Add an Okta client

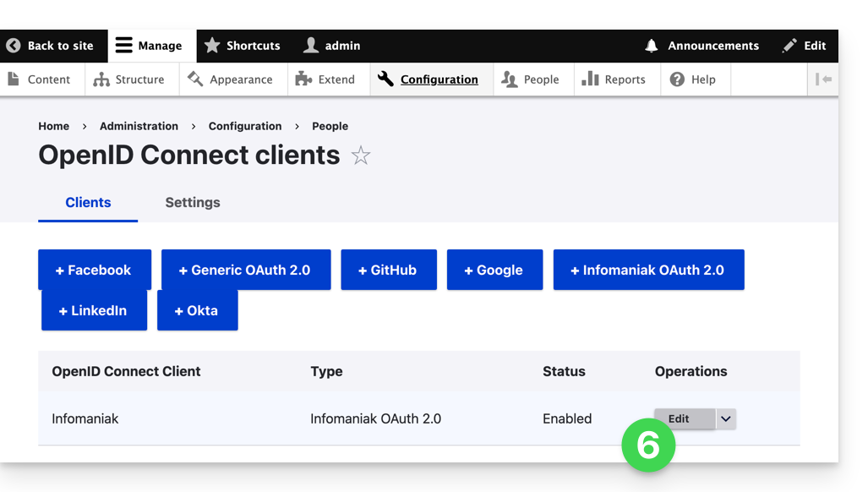[x=198, y=310]
